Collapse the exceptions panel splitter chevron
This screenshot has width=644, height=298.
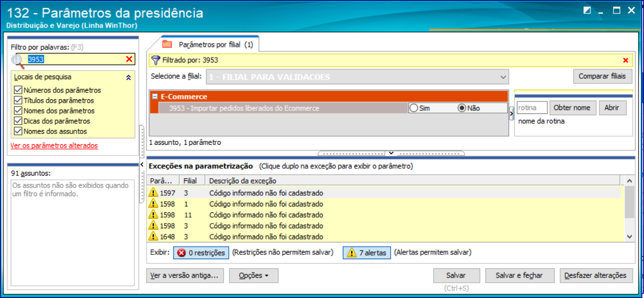pos(391,153)
